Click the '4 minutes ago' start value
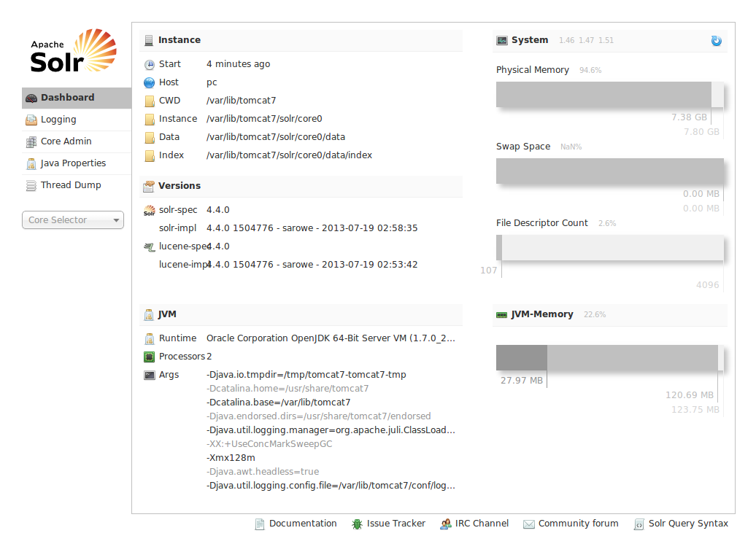Screen dimensions: 756x544 238,64
